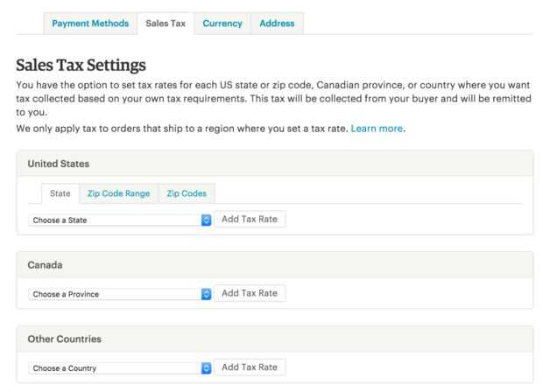Open the Zip Codes tab

(186, 192)
